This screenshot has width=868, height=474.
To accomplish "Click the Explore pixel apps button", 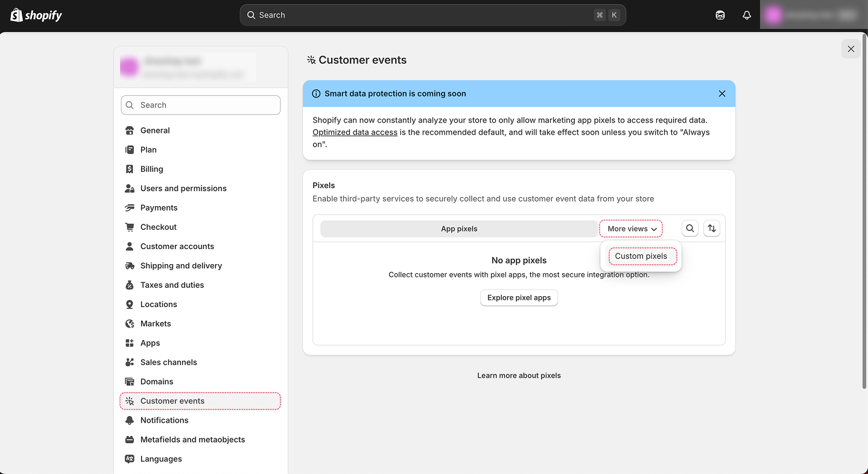I will tap(519, 298).
